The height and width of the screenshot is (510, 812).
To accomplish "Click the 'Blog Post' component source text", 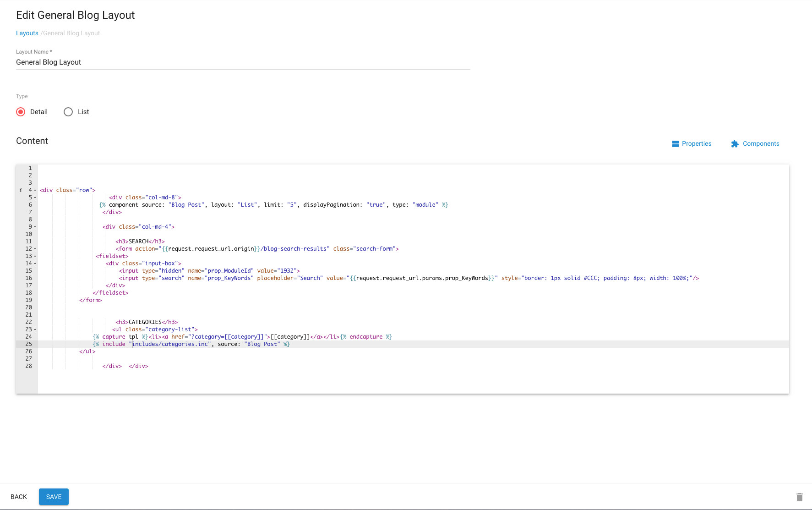I will pos(186,205).
